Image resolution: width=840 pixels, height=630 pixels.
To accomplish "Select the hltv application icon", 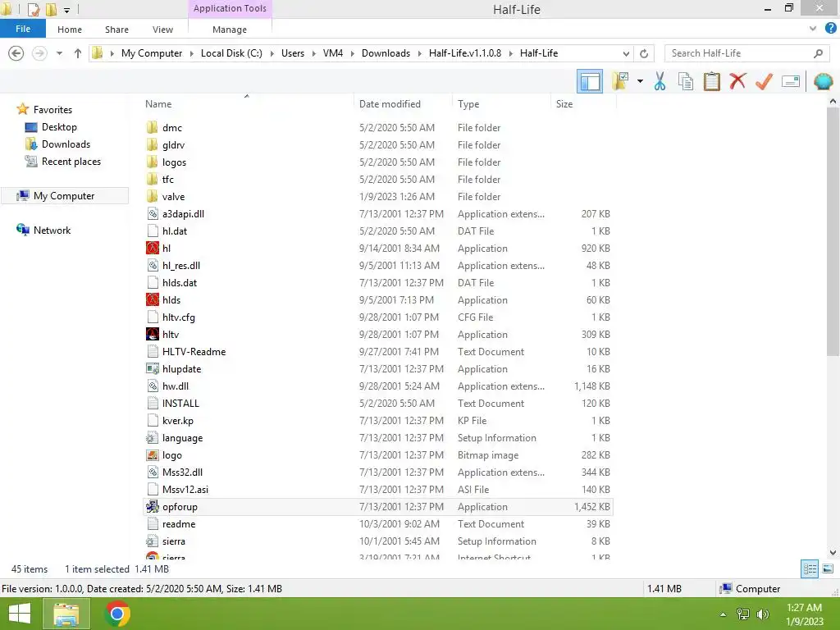I will coord(152,335).
